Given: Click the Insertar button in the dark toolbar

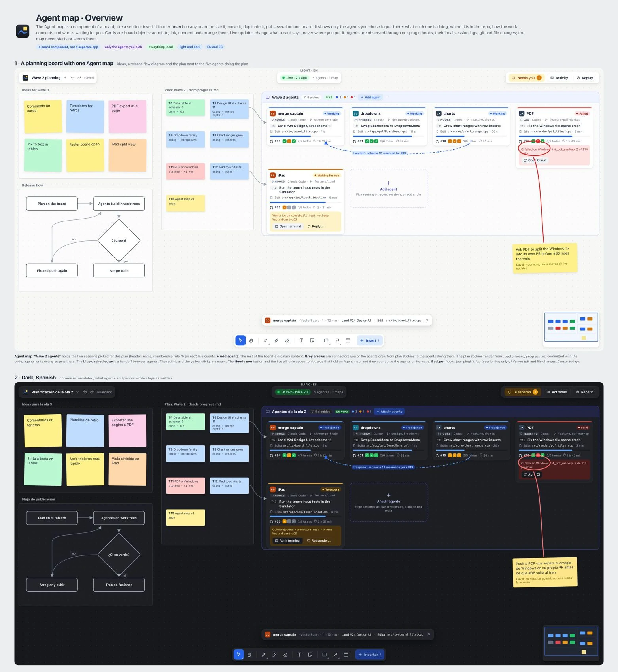Looking at the screenshot, I should pos(370,655).
